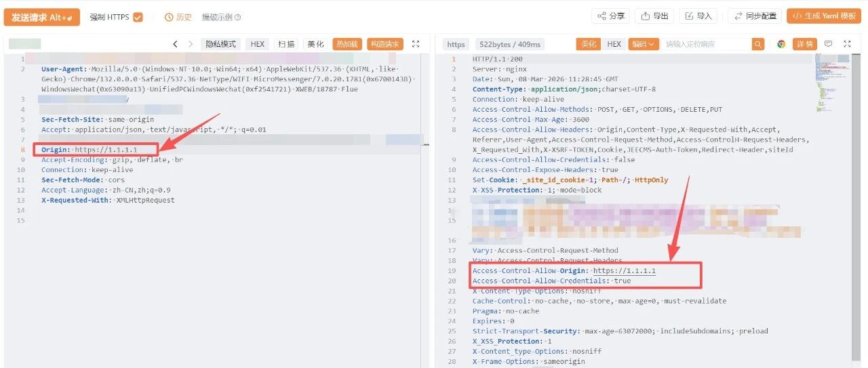Click the Date response header line
This screenshot has height=368, width=868.
click(545, 79)
